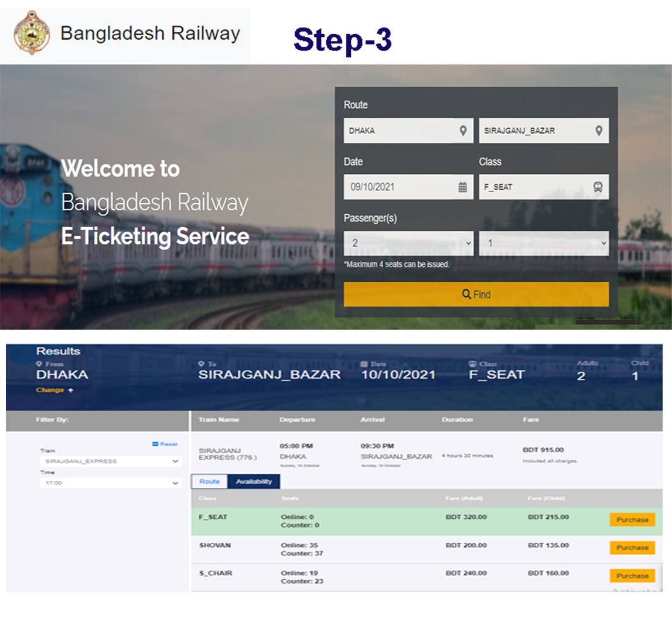Click the location pin in SIRAJGANJ_BAZAR field

tap(599, 131)
